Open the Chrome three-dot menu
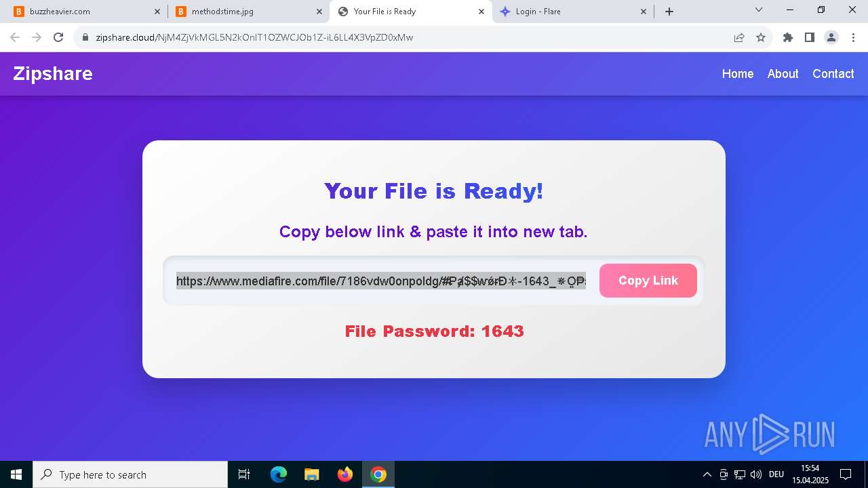This screenshot has height=488, width=868. click(853, 37)
